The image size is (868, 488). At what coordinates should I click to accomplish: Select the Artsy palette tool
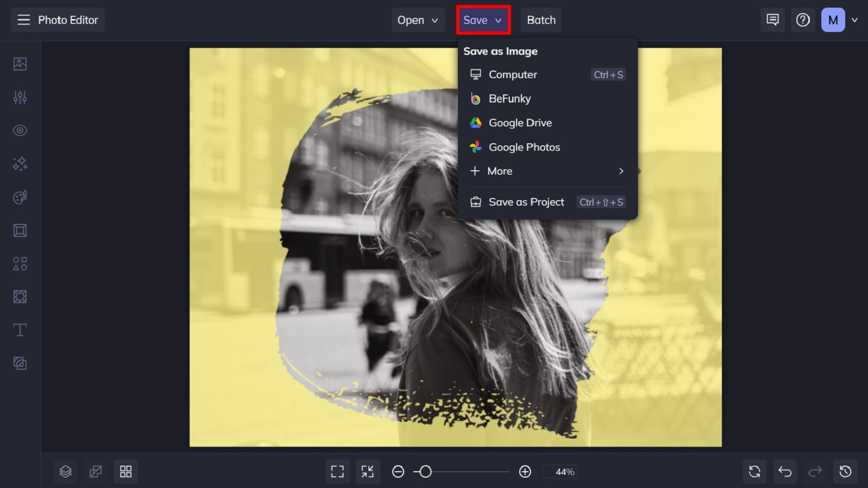[x=20, y=197]
